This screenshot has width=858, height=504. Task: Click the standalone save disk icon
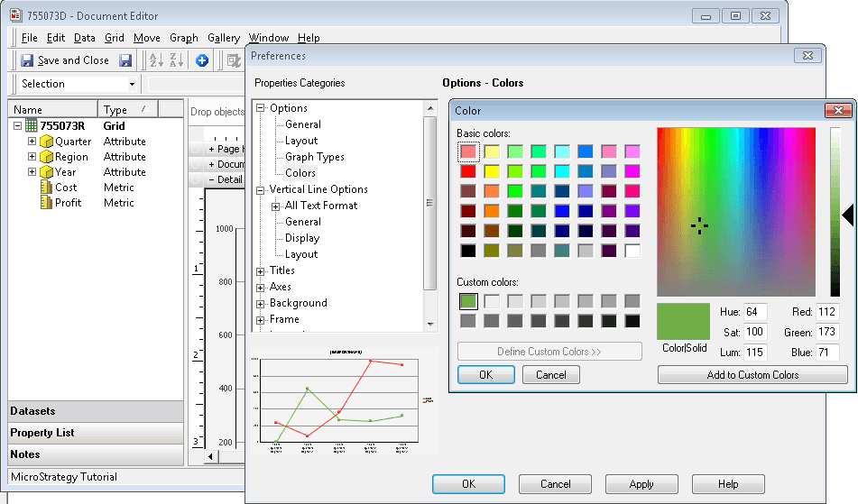point(125,60)
